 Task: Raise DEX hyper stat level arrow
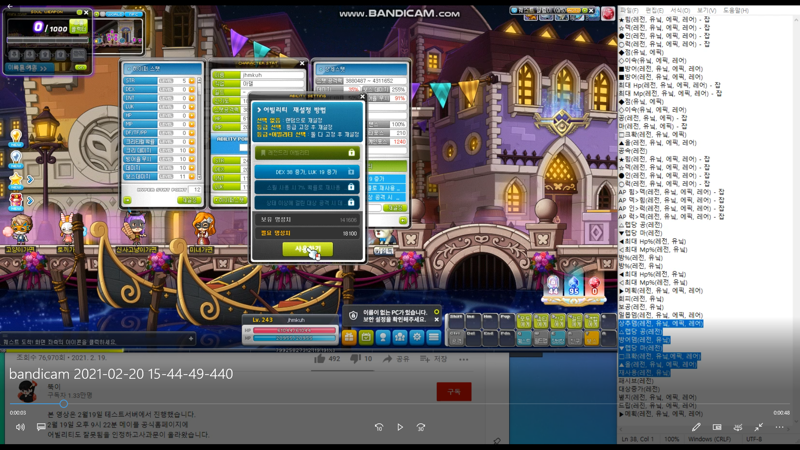pos(192,89)
